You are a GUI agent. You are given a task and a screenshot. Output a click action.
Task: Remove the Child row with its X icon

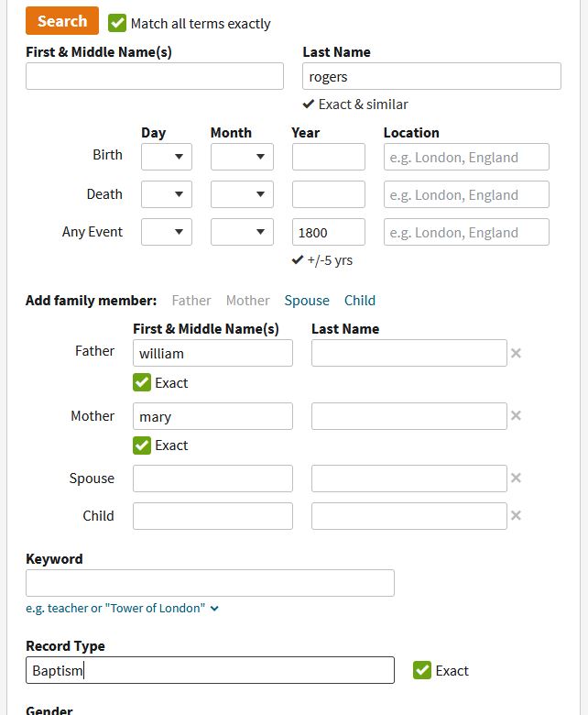[516, 516]
